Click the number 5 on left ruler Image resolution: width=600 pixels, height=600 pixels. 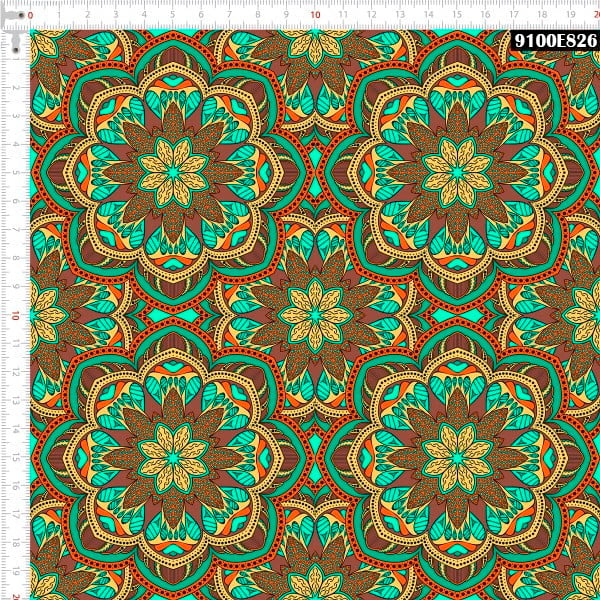(15, 172)
